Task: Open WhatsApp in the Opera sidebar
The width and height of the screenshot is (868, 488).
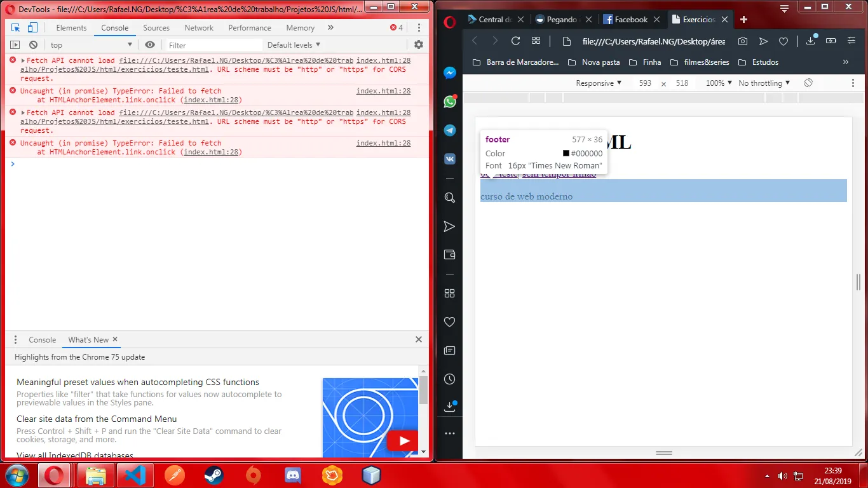Action: [450, 102]
